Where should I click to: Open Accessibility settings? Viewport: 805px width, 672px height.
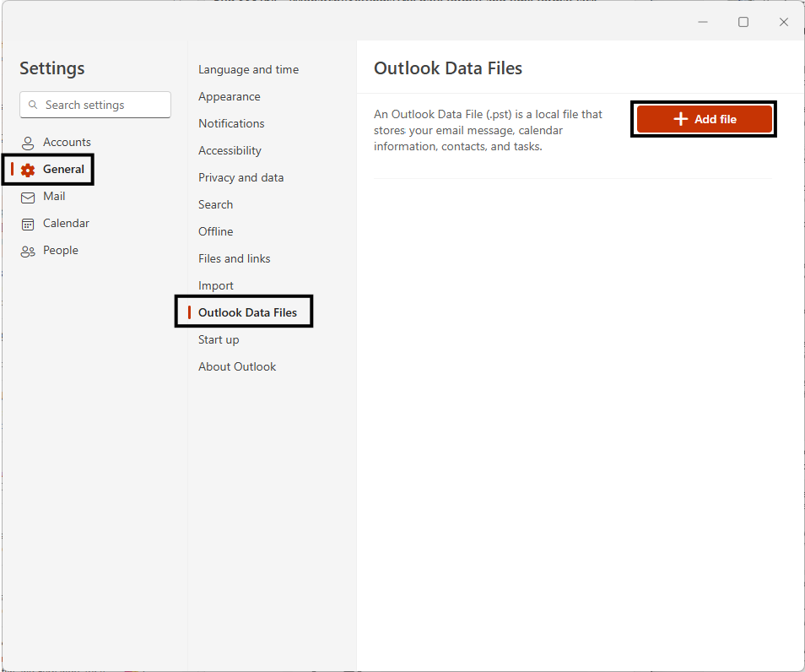pos(229,150)
